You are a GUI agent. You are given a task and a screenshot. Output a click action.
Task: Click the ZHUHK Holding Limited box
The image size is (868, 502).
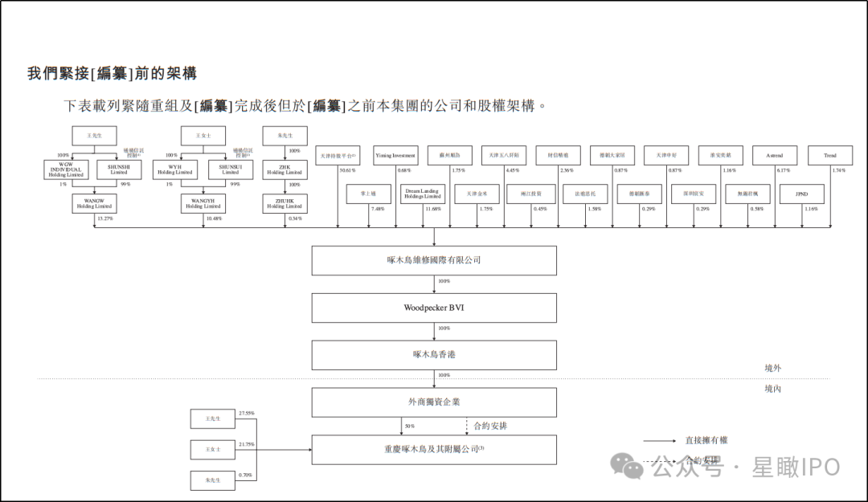285,203
